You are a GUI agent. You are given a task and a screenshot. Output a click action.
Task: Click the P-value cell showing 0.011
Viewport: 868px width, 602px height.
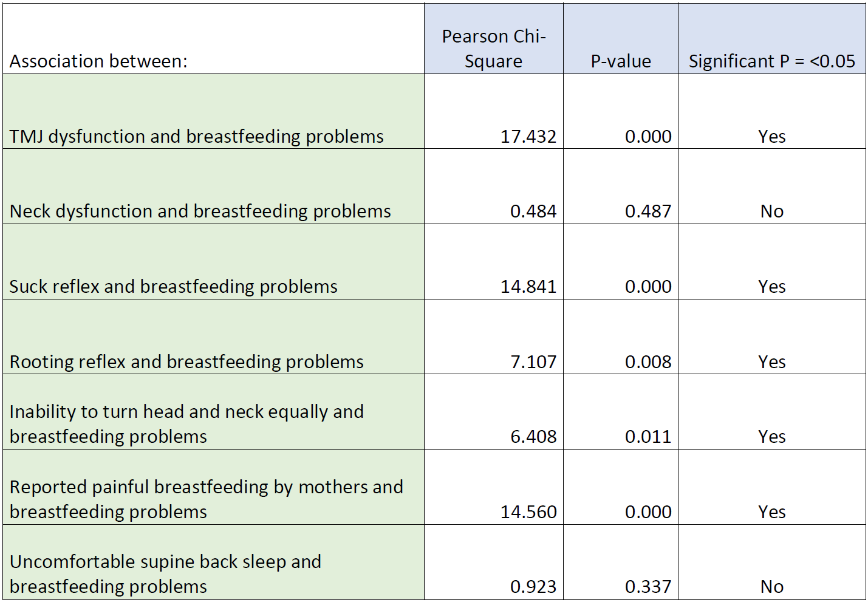648,437
